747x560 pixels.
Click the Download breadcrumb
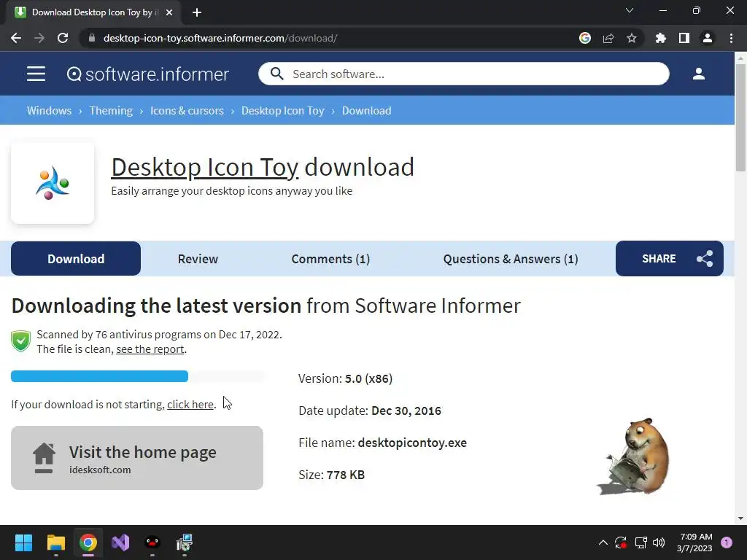click(366, 111)
